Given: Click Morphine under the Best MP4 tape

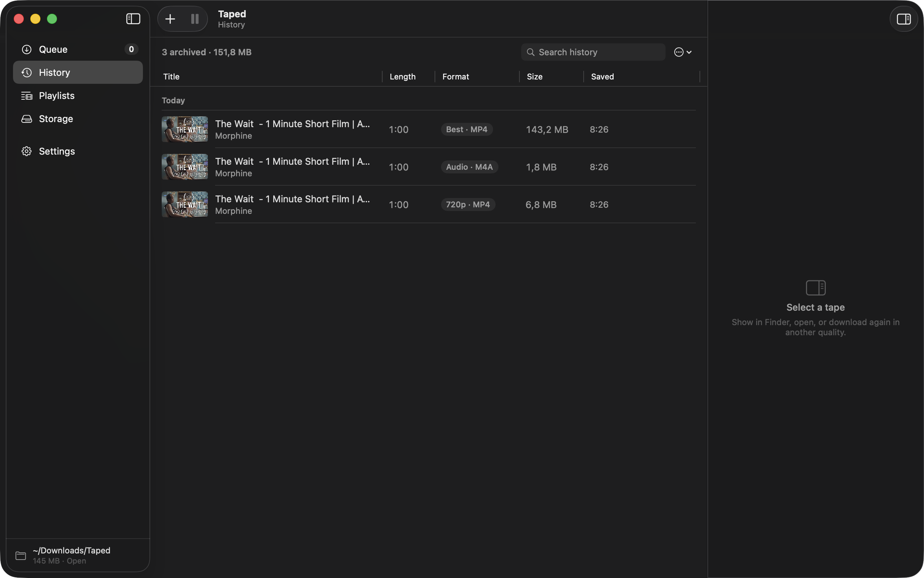Looking at the screenshot, I should [x=233, y=136].
